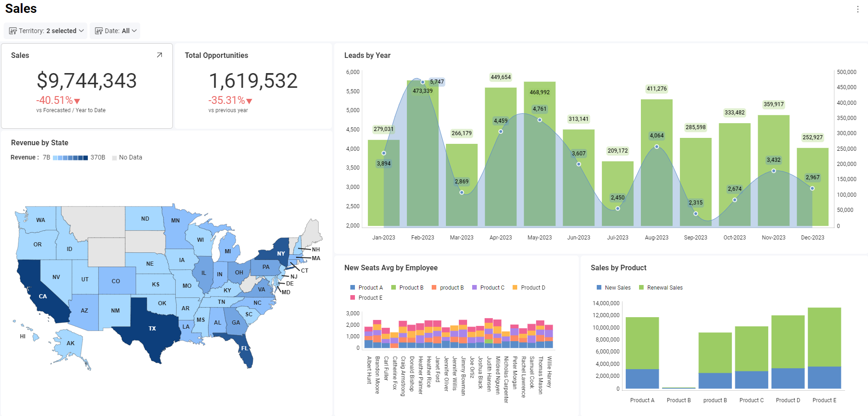The image size is (868, 416).
Task: Toggle New Sales legend series
Action: tap(599, 288)
